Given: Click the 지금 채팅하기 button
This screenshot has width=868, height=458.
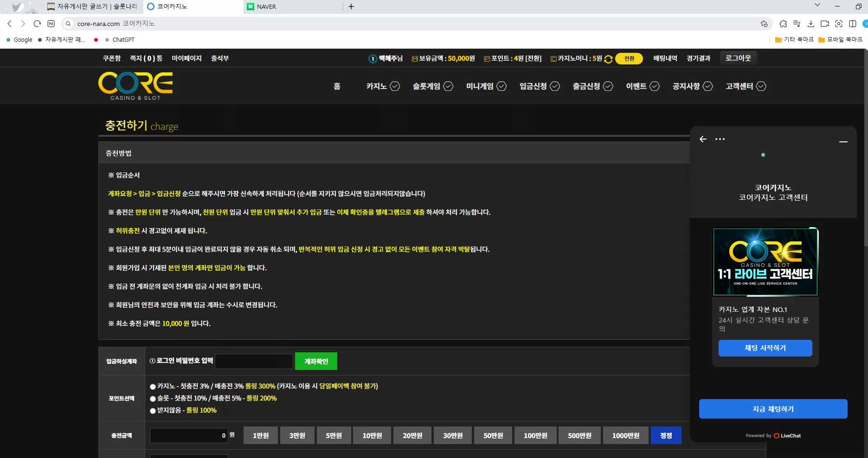Looking at the screenshot, I should point(773,409).
